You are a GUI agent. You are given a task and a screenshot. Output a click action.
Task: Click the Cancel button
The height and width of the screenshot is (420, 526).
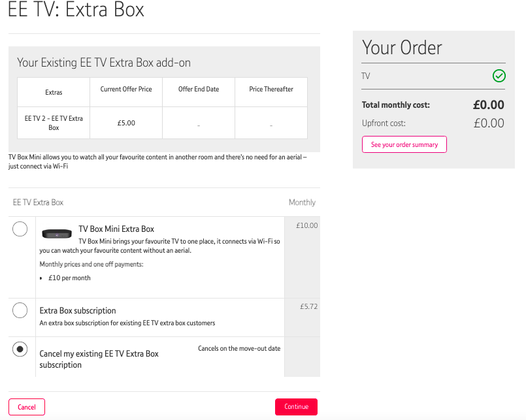point(27,407)
